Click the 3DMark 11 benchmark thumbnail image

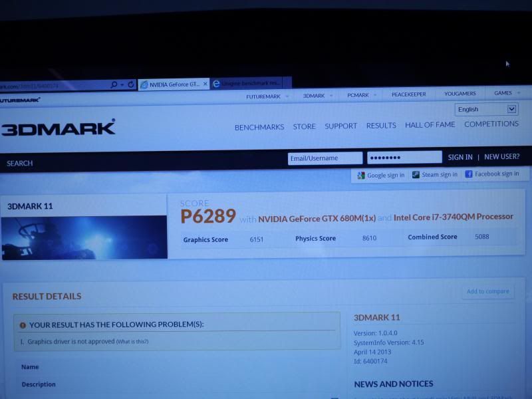pos(84,237)
